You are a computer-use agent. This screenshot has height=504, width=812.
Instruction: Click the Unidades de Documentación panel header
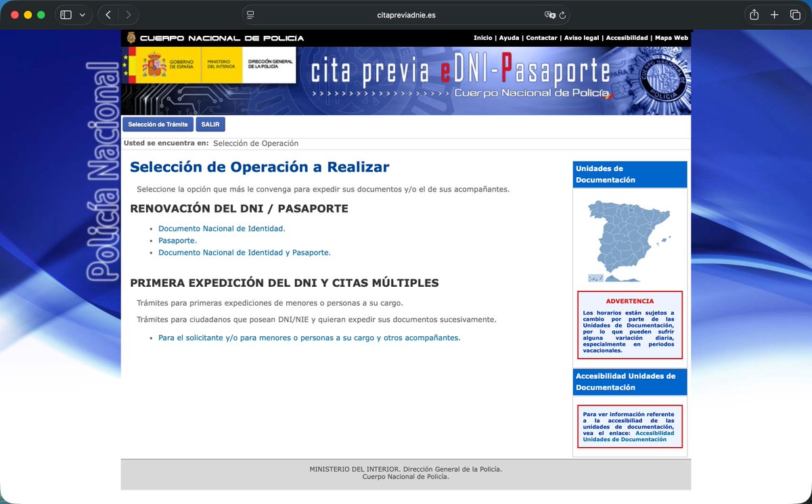630,175
